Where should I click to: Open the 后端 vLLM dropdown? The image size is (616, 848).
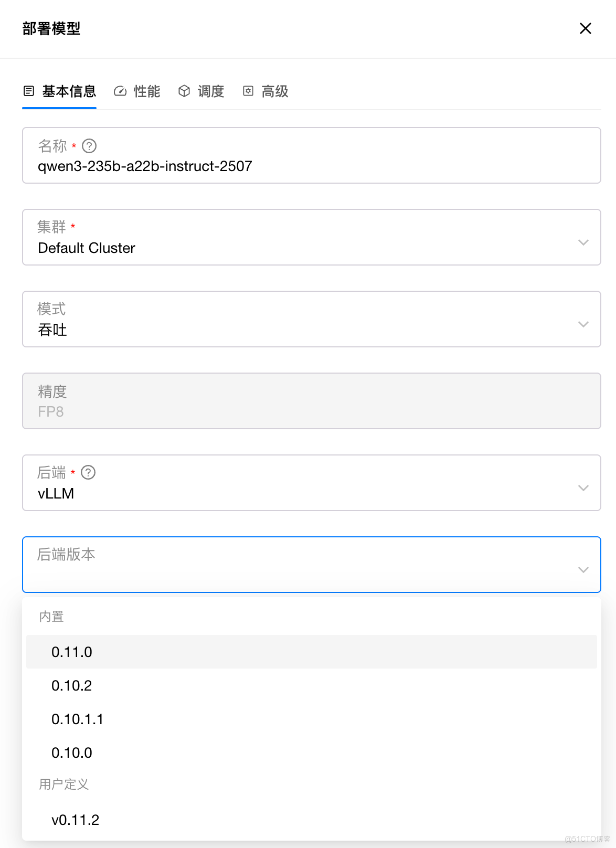(x=583, y=488)
